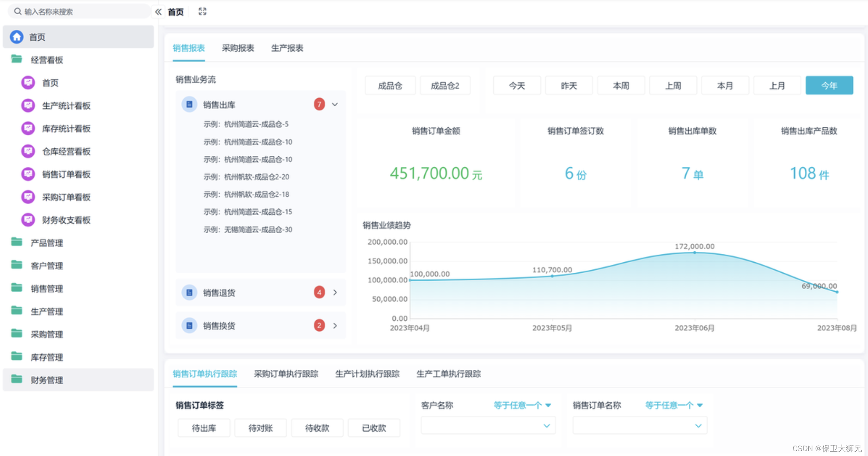The image size is (868, 456).
Task: Collapse sidebar with double-chevron icon
Action: (x=158, y=12)
